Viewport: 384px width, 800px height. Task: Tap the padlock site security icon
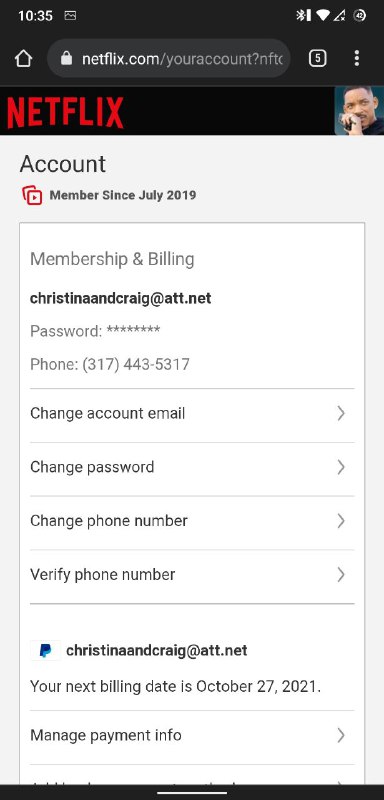click(67, 59)
